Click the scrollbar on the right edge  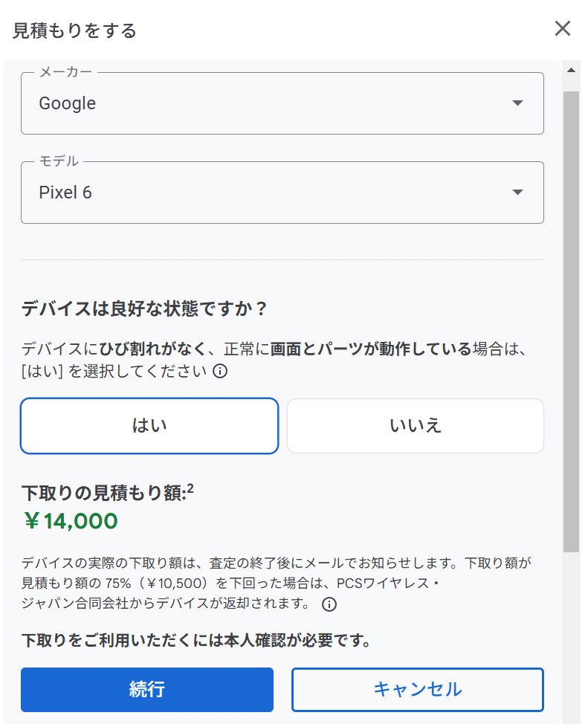(x=572, y=297)
